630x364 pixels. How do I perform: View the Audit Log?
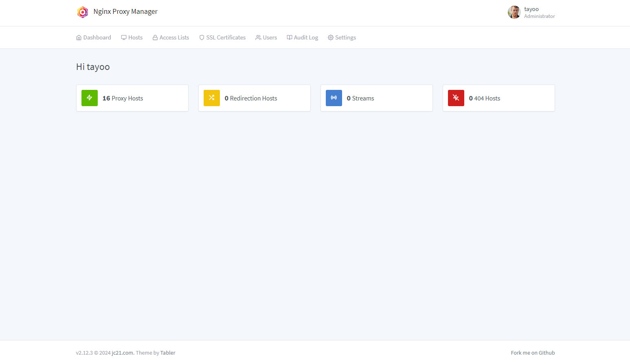303,37
